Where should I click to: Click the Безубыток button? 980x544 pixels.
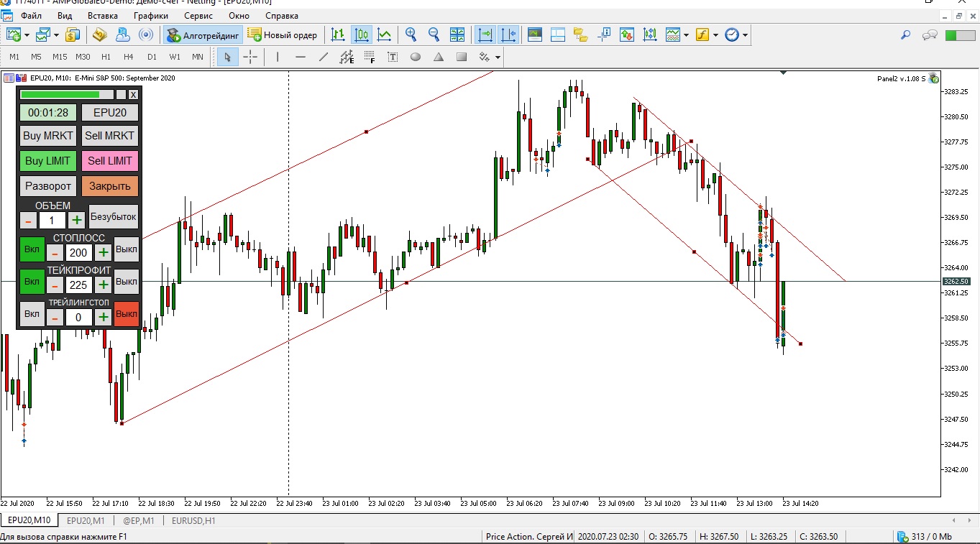(114, 216)
